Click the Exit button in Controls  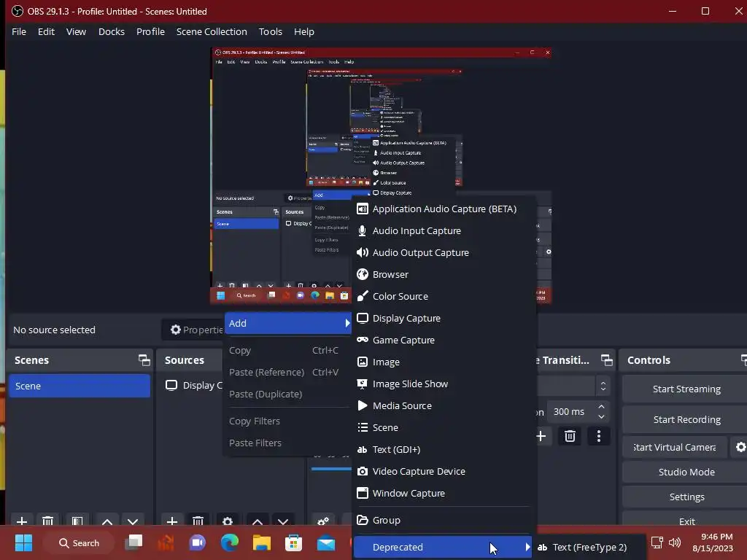[686, 521]
